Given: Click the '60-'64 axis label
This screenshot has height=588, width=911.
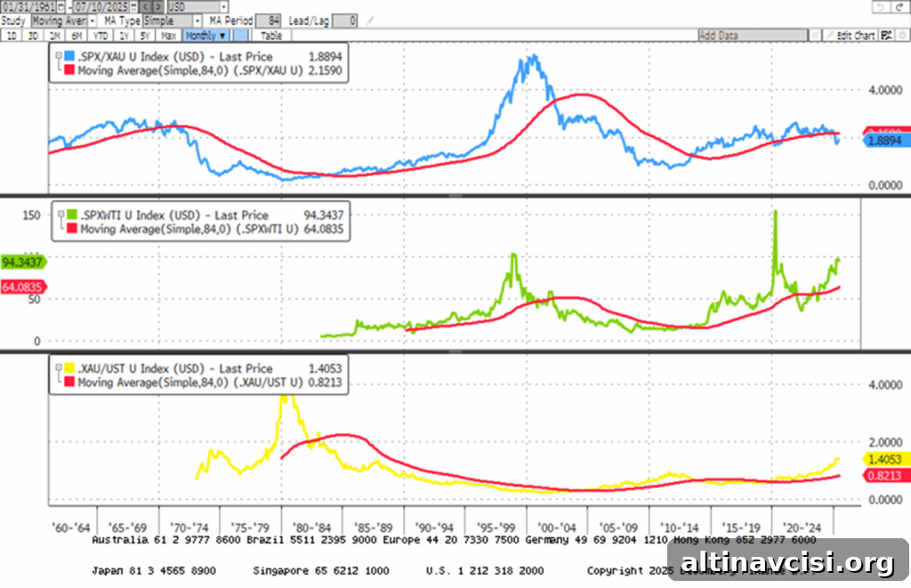Looking at the screenshot, I should click(x=71, y=528).
